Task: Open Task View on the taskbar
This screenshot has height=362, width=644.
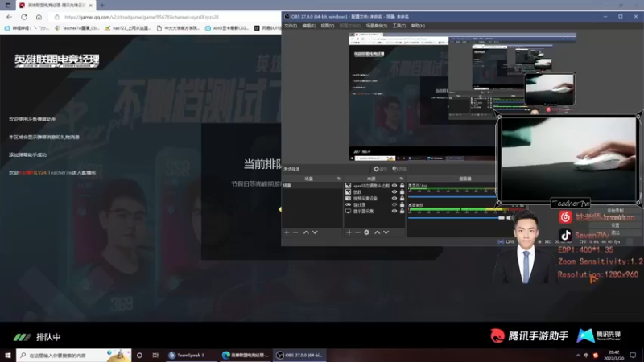Action: click(x=155, y=356)
